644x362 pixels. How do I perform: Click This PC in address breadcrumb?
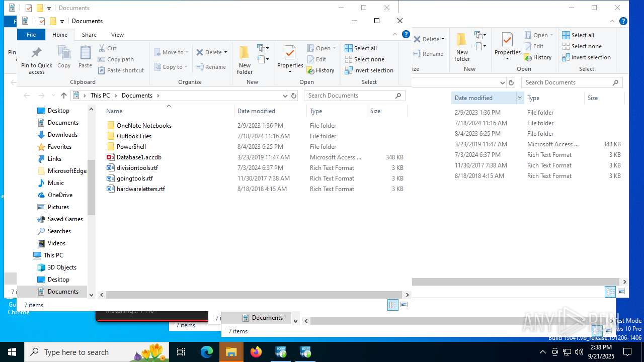(x=100, y=96)
